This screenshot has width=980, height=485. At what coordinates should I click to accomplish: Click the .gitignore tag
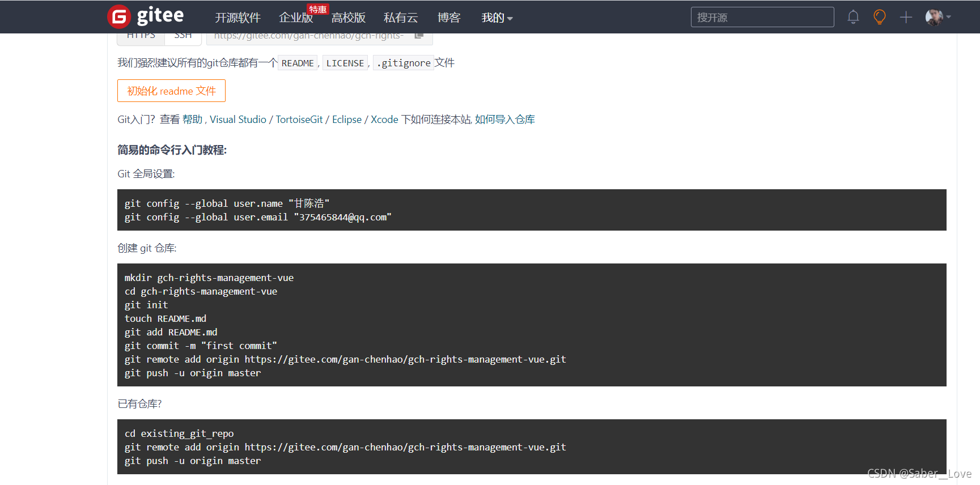point(404,63)
